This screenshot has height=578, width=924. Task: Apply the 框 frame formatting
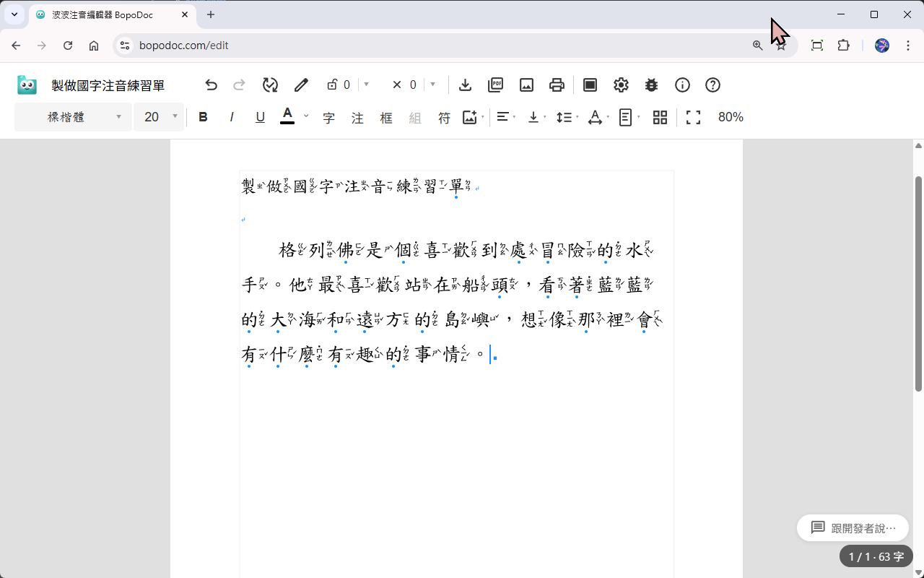click(x=386, y=117)
